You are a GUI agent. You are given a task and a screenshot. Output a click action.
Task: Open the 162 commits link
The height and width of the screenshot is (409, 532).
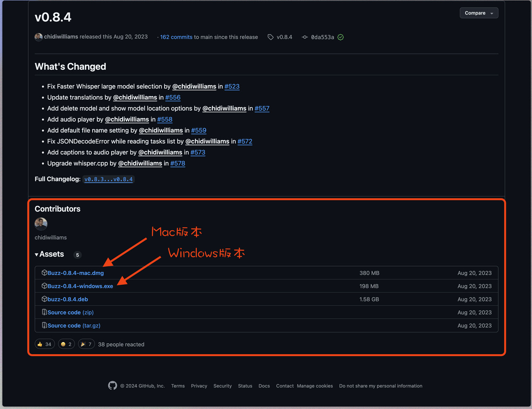(x=176, y=37)
